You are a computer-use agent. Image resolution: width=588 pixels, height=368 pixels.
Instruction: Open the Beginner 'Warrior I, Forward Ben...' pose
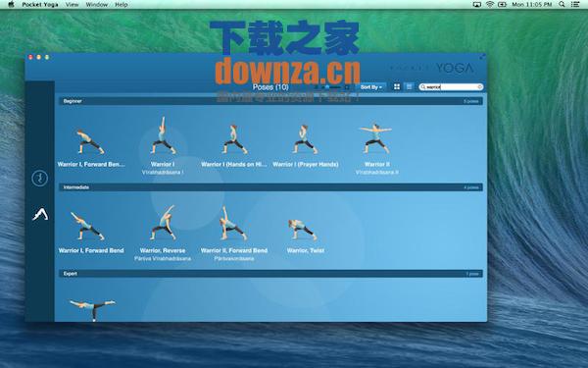(91, 146)
